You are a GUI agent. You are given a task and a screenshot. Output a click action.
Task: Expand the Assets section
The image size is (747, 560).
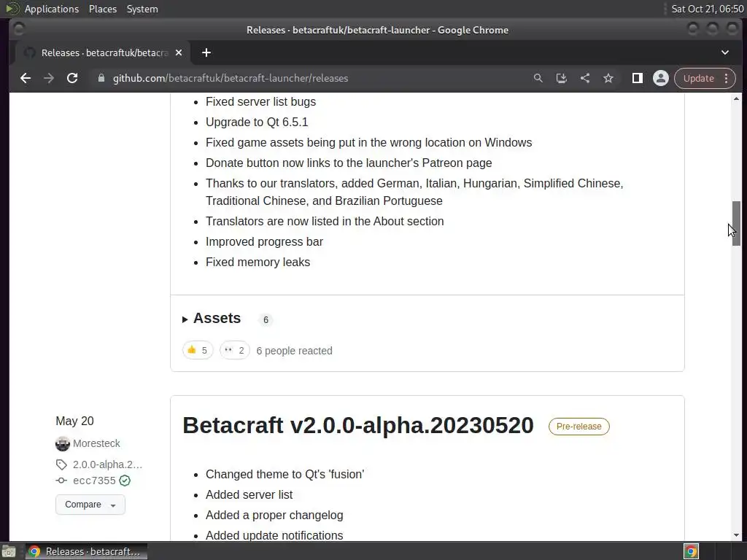pyautogui.click(x=212, y=318)
